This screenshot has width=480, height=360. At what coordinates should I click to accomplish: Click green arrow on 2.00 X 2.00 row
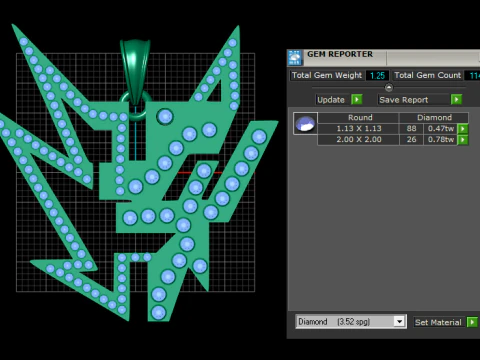click(x=463, y=140)
